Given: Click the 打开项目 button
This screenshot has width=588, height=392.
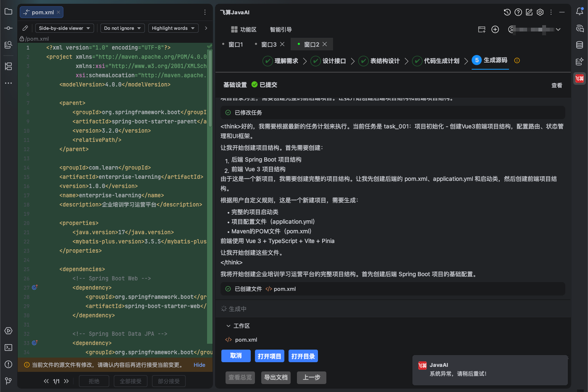Looking at the screenshot, I should [270, 356].
